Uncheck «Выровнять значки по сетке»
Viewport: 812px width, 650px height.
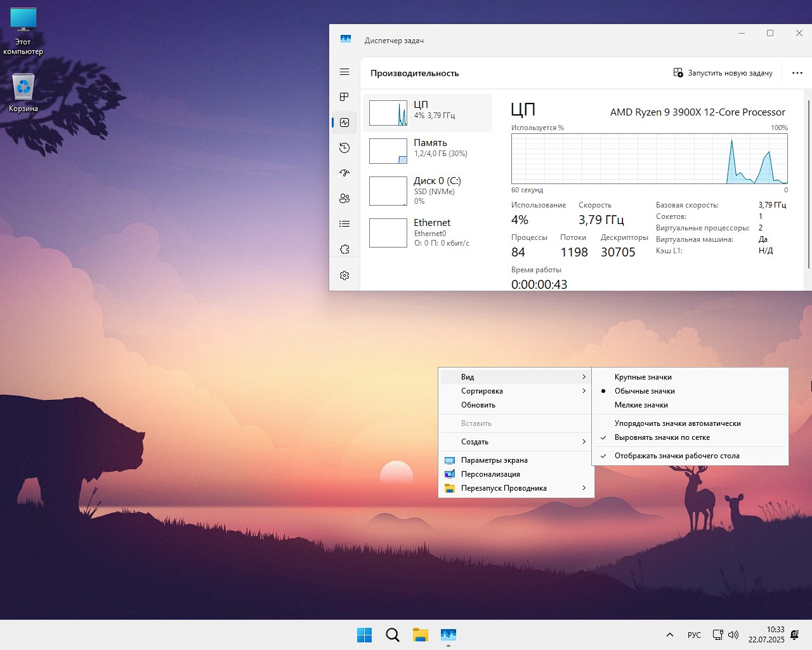point(662,437)
